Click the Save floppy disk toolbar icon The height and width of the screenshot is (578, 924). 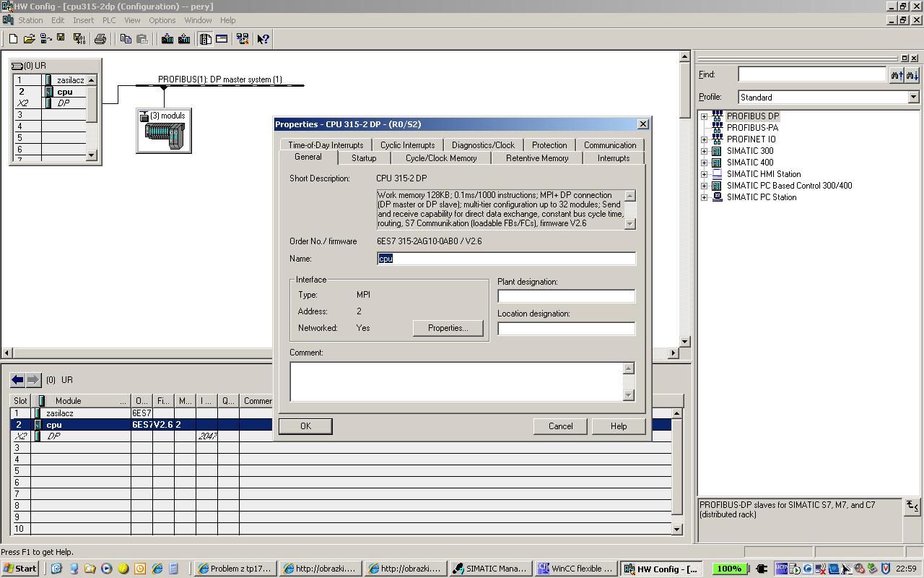pyautogui.click(x=61, y=39)
